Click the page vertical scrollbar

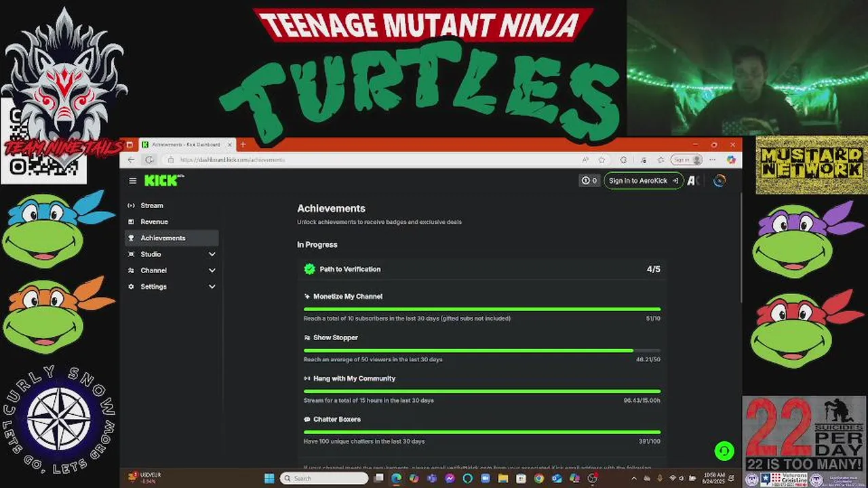point(741,247)
